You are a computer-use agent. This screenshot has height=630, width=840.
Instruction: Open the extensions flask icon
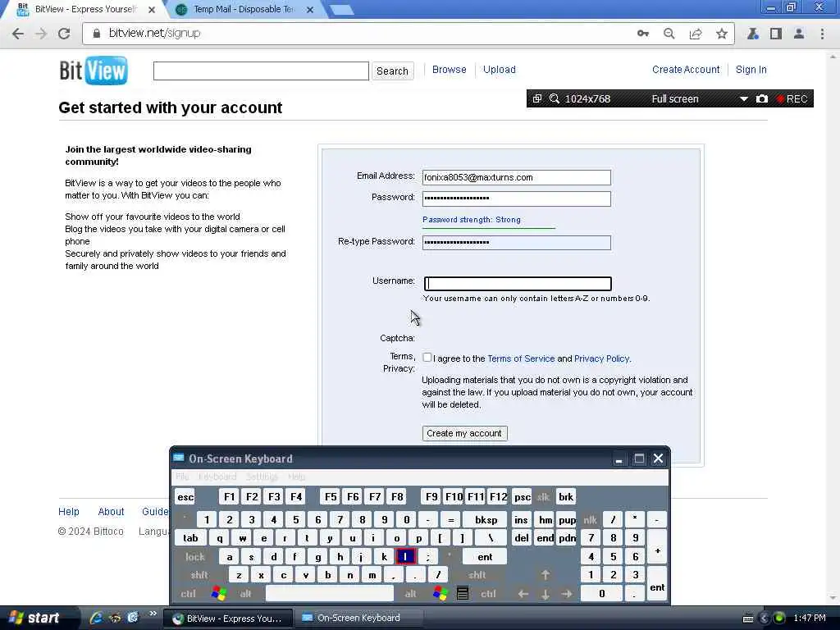click(x=753, y=33)
